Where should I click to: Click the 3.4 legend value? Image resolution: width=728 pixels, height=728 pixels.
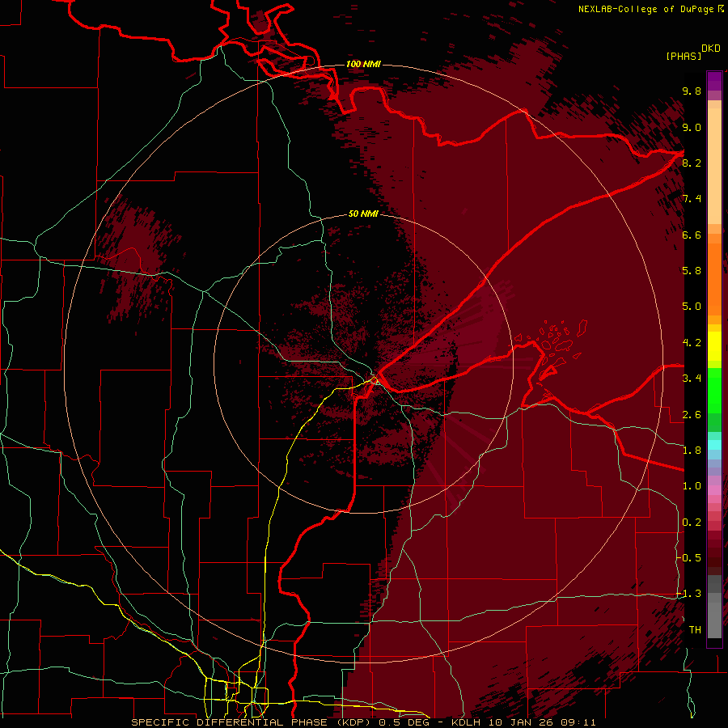click(692, 379)
